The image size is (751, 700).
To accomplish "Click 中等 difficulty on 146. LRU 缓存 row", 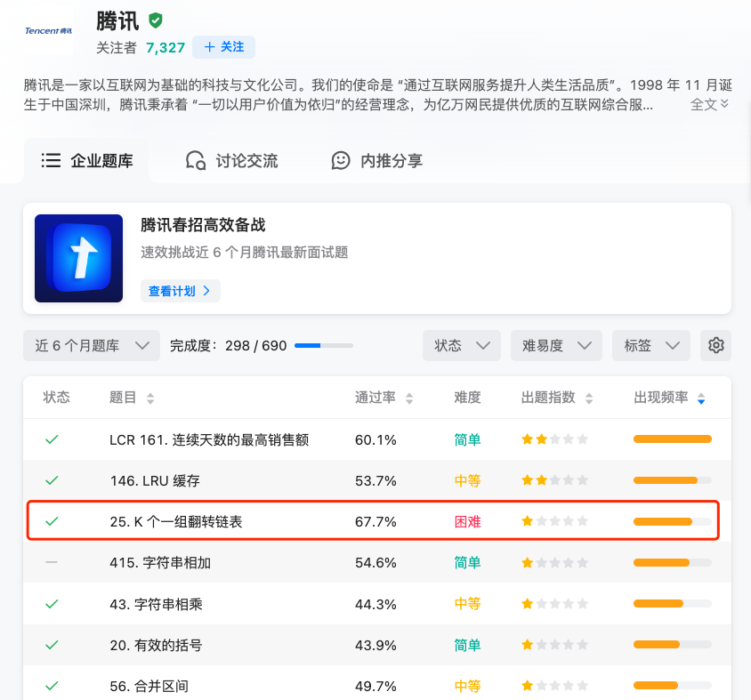I will tap(467, 480).
